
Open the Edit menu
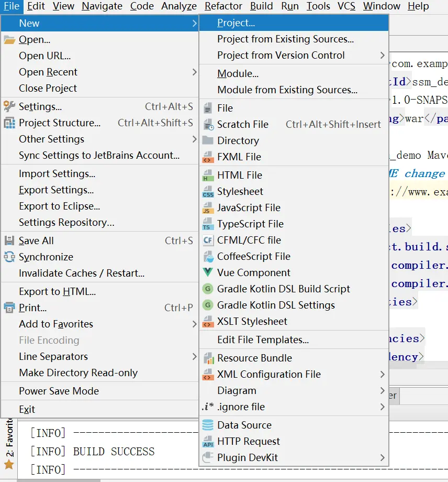point(36,6)
